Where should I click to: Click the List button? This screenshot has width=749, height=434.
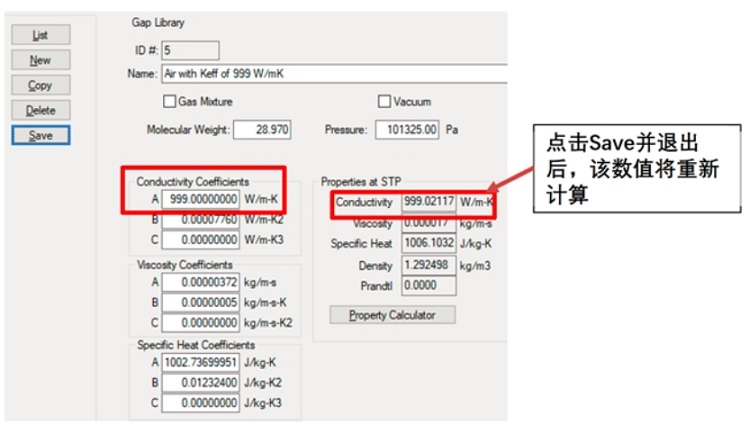[x=40, y=35]
